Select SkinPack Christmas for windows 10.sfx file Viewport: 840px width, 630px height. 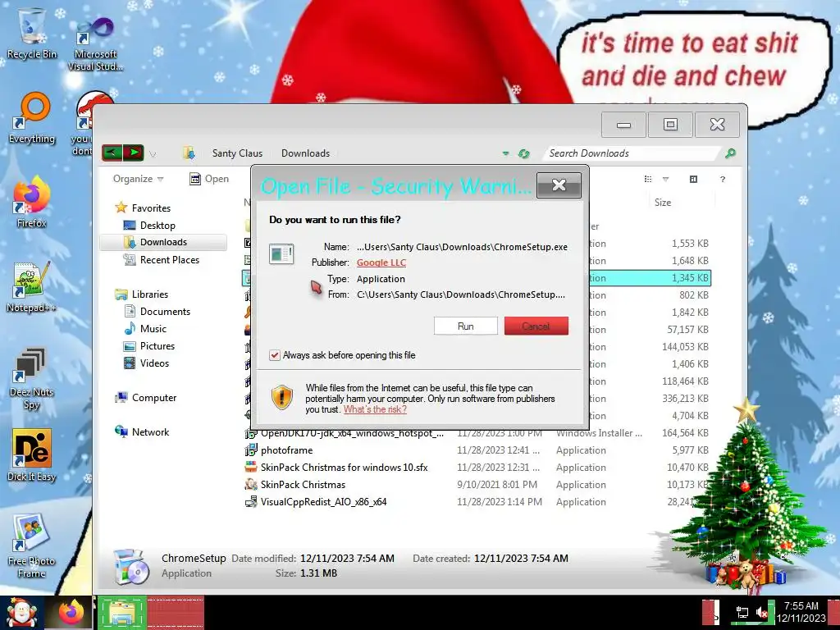344,467
